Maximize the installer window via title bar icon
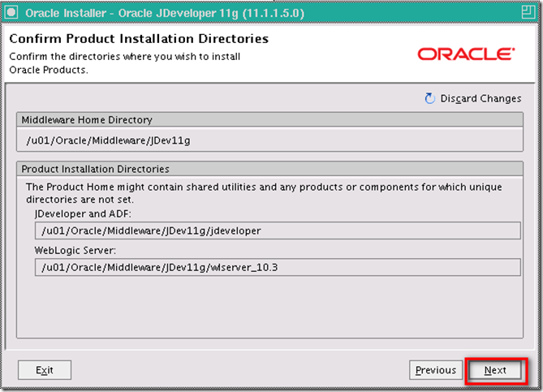 coord(528,12)
